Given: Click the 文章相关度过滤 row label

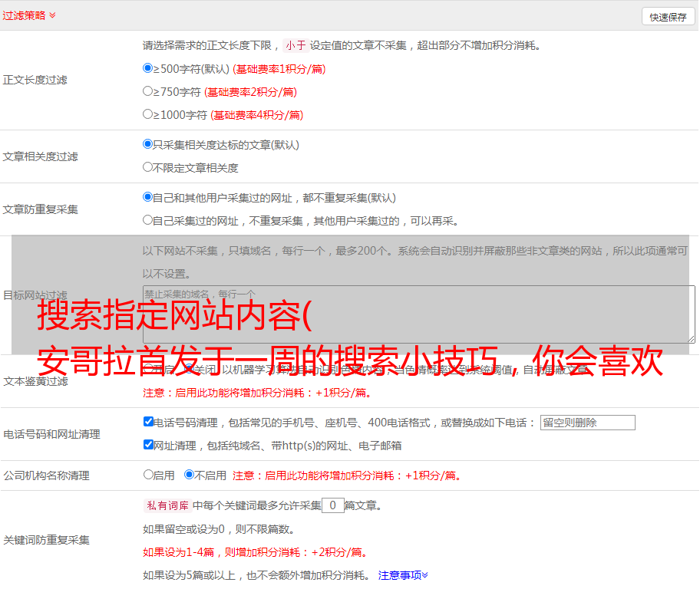Looking at the screenshot, I should [x=40, y=156].
